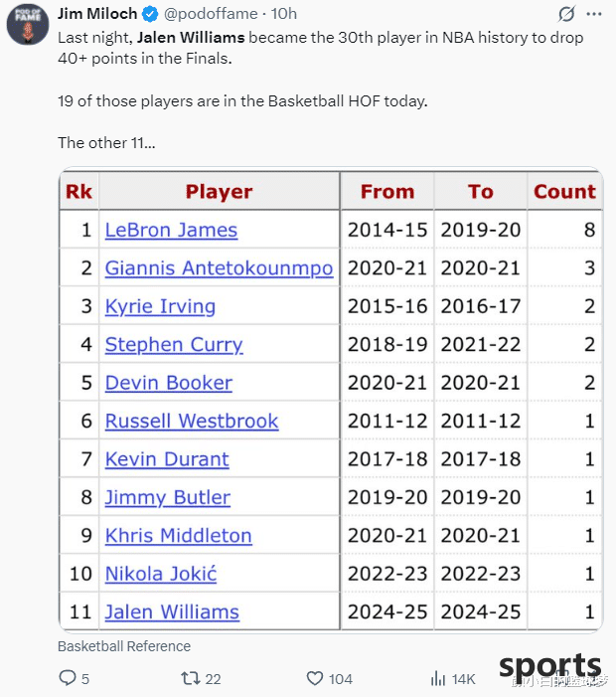The image size is (616, 697).
Task: Repost using the retweet icon
Action: pos(191,678)
